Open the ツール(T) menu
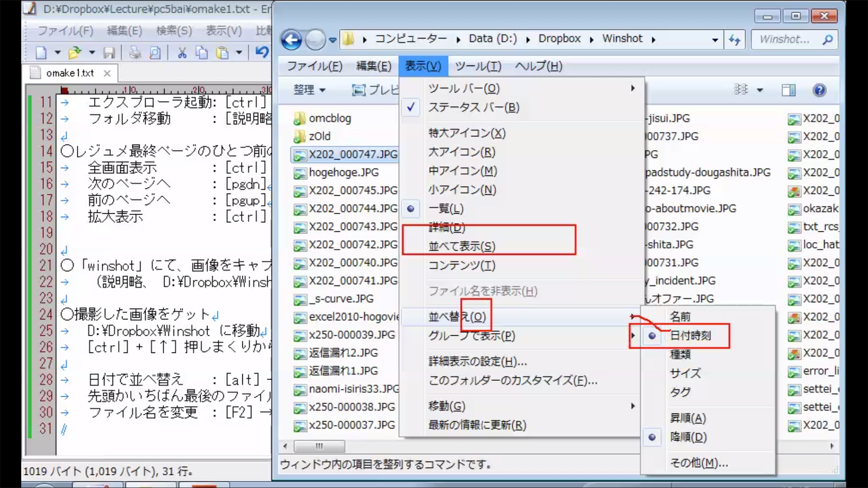The height and width of the screenshot is (488, 868). tap(478, 66)
